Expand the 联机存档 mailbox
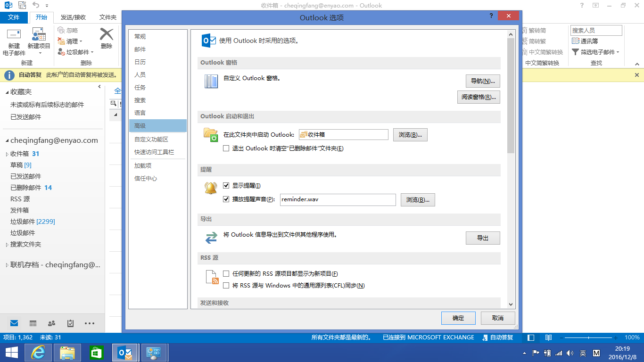The width and height of the screenshot is (644, 362). (x=7, y=265)
